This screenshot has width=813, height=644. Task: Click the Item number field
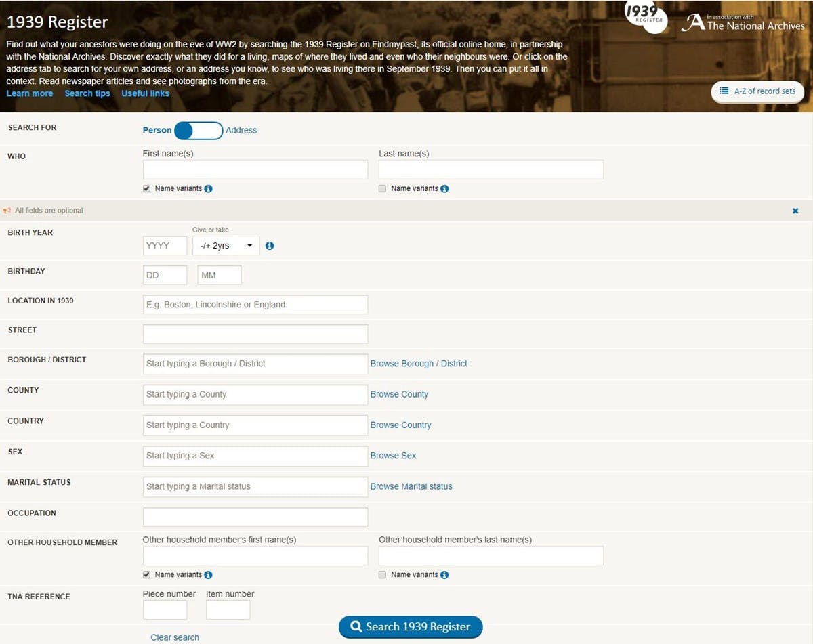pos(228,609)
